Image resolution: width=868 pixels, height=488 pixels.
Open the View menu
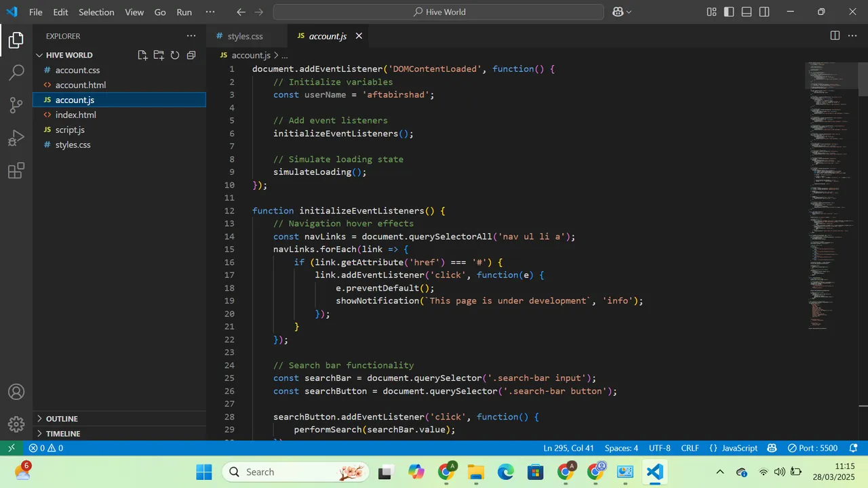pyautogui.click(x=134, y=12)
